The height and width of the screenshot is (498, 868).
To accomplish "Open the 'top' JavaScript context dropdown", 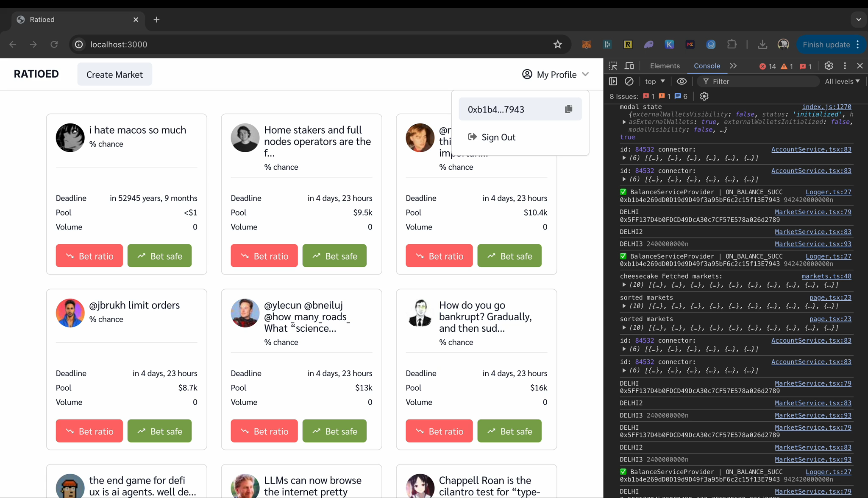I will 655,81.
